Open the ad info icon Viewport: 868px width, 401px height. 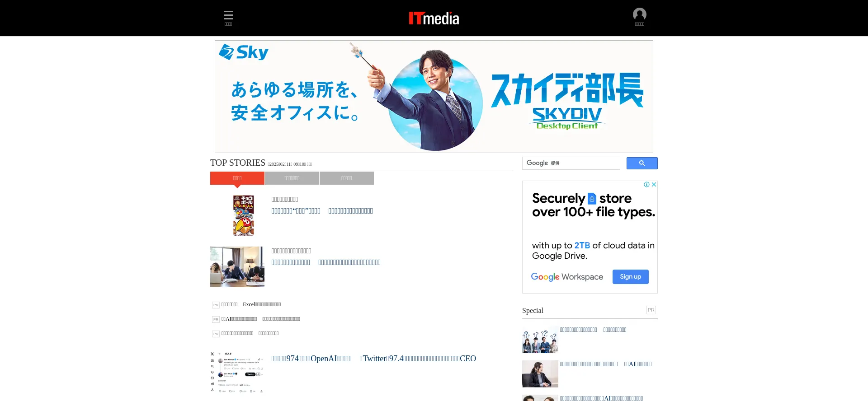point(646,184)
